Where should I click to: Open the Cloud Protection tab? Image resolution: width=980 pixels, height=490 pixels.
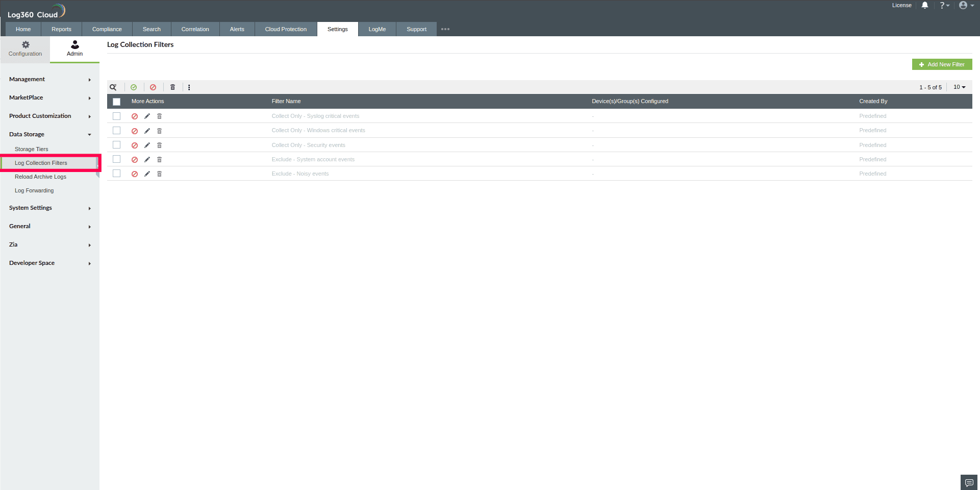[285, 29]
